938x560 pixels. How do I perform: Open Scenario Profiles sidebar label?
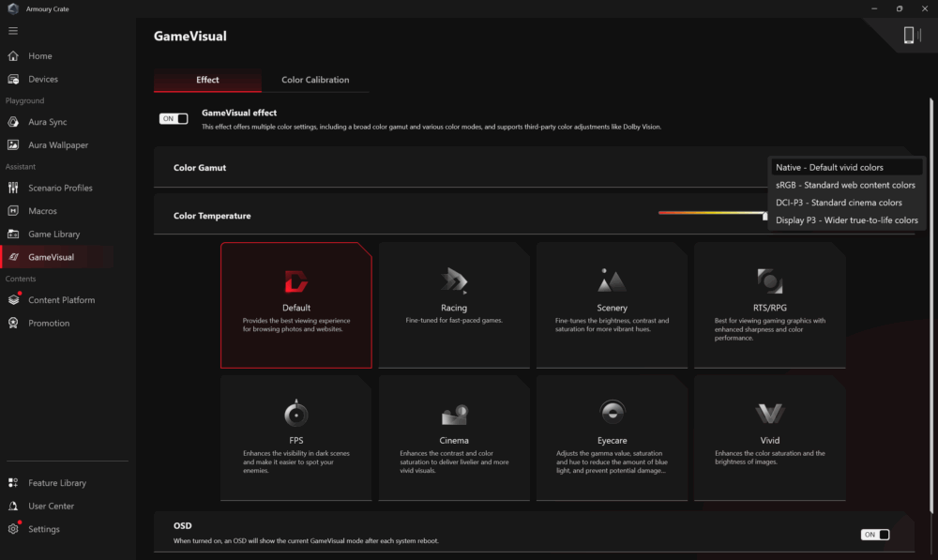(60, 188)
